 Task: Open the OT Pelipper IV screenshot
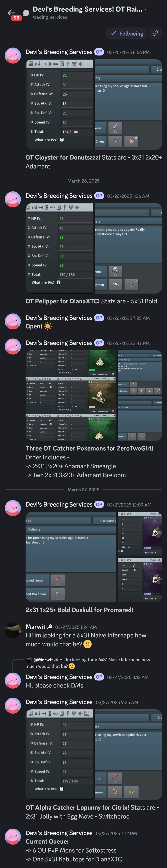[x=94, y=248]
